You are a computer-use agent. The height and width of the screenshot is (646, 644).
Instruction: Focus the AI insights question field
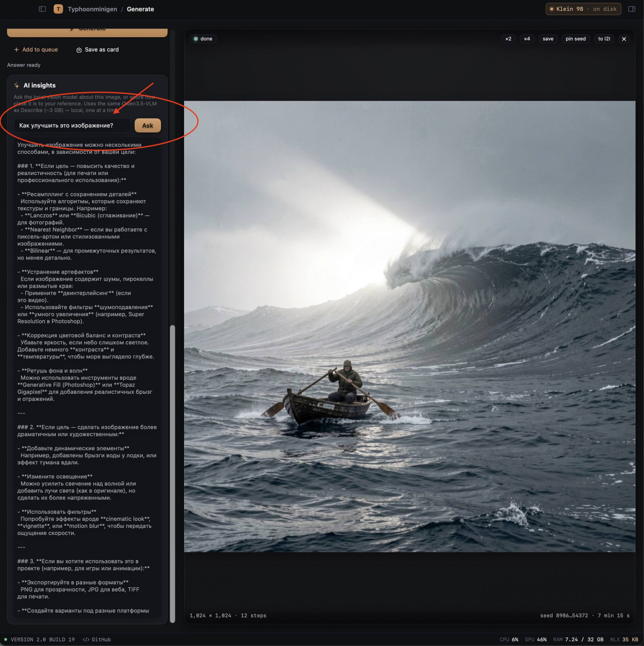72,125
